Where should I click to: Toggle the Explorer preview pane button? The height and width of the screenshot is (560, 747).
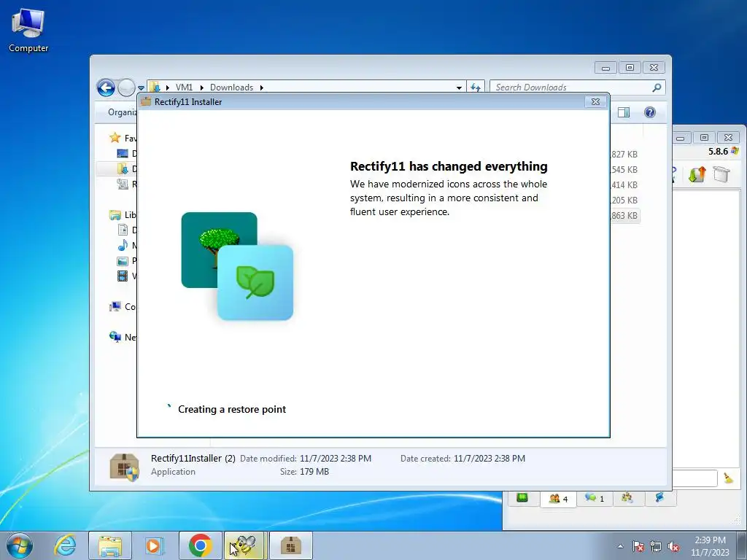click(624, 112)
